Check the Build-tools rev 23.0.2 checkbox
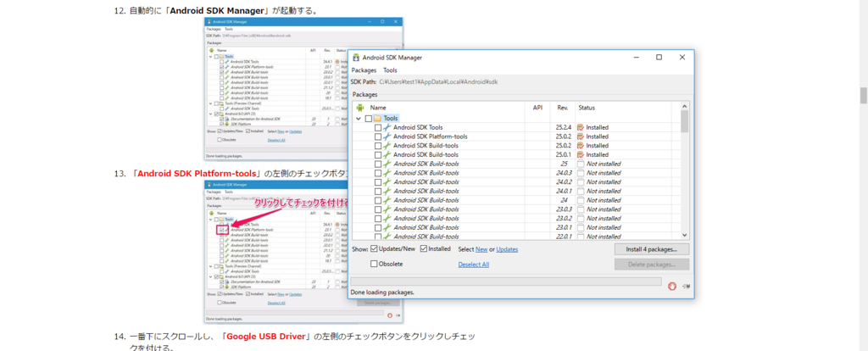The image size is (868, 351). click(378, 218)
